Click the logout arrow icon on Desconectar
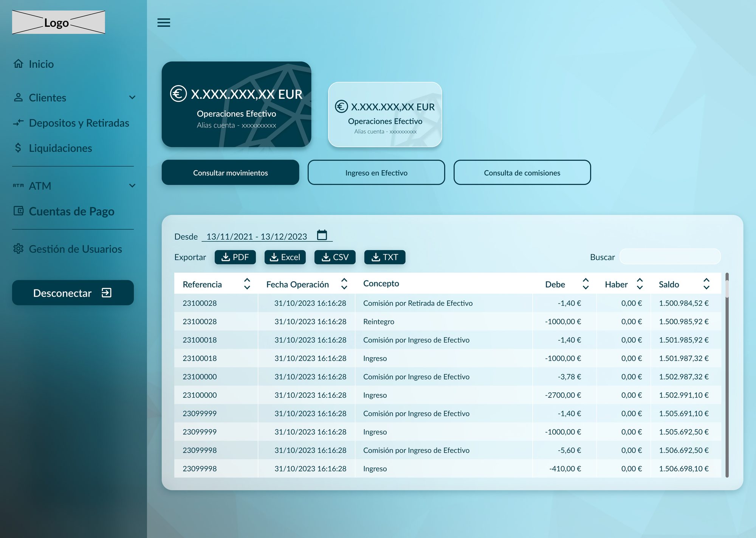This screenshot has width=756, height=538. [107, 292]
